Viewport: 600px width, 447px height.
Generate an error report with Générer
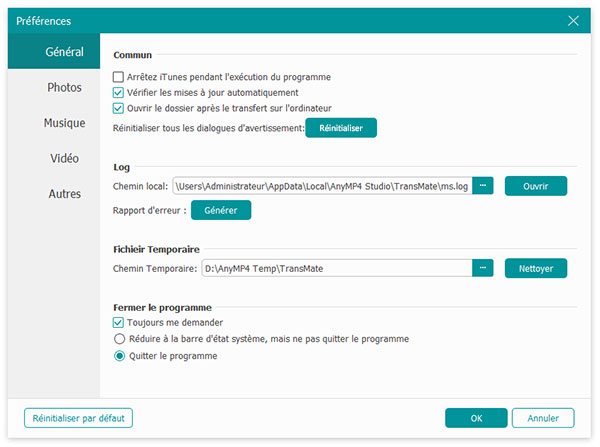[x=221, y=210]
